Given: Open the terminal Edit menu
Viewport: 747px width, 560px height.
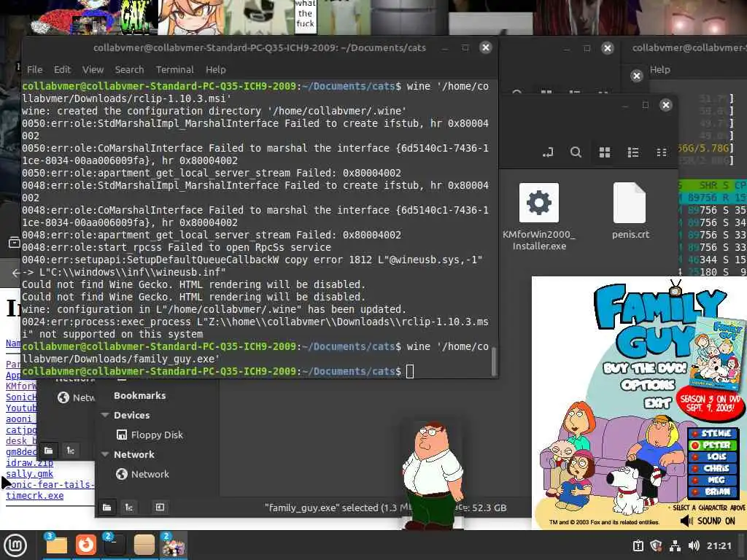Looking at the screenshot, I should click(x=62, y=69).
